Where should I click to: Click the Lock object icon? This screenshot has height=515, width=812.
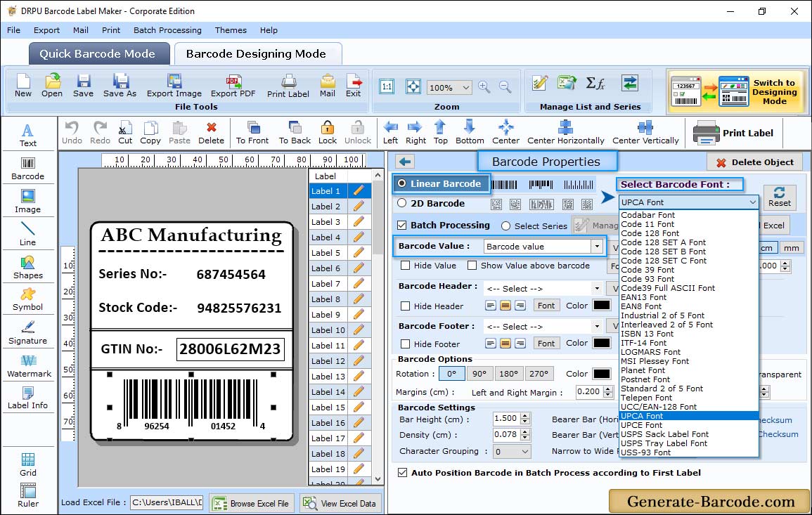coord(328,133)
